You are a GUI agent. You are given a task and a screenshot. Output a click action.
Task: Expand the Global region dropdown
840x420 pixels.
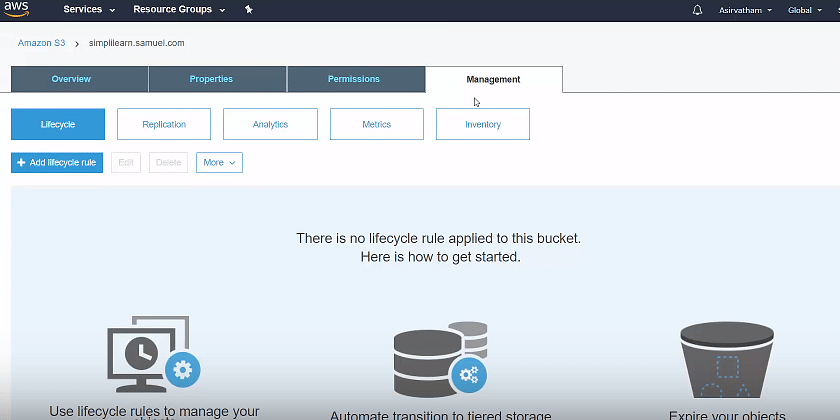click(805, 10)
